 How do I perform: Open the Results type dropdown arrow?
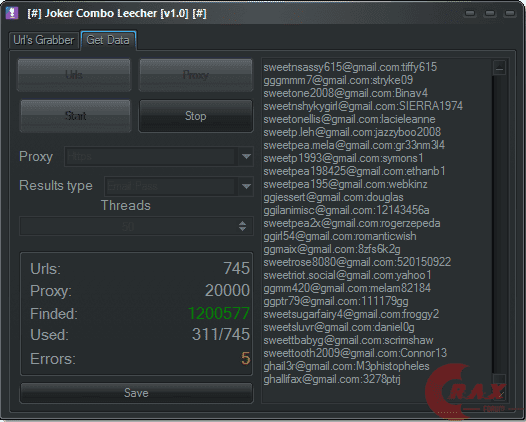point(246,186)
